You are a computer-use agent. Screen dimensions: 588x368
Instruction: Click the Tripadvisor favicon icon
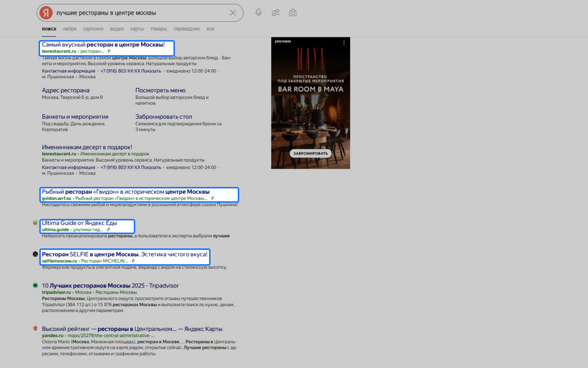tap(35, 286)
